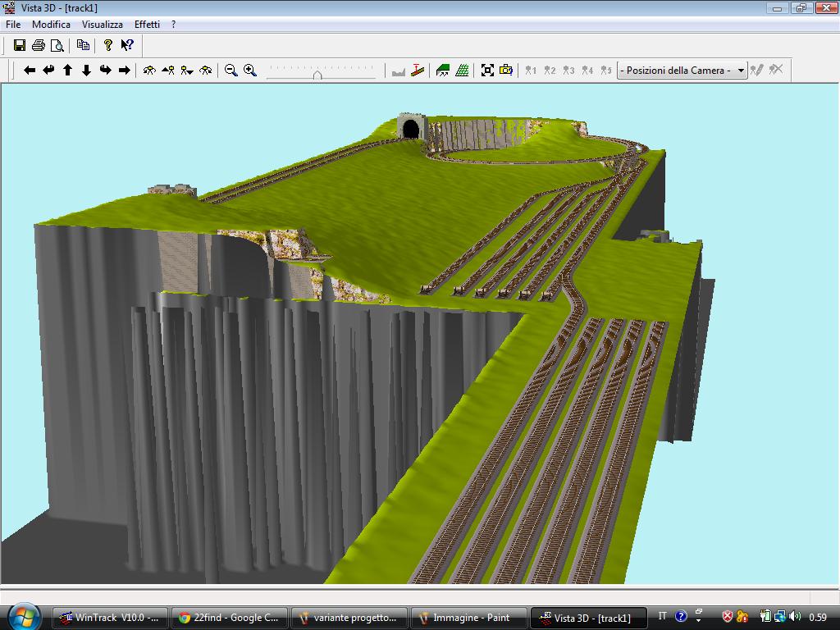Fit the whole layout in view

(487, 71)
